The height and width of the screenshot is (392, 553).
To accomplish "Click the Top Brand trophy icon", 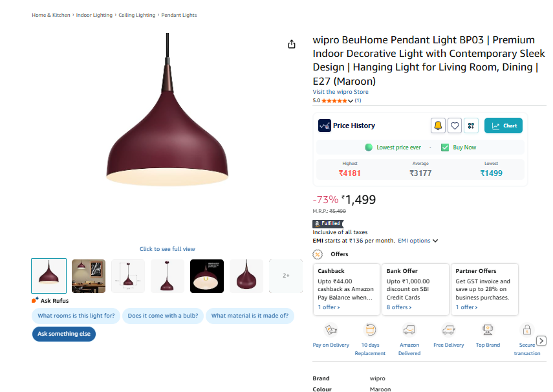I will tap(488, 330).
